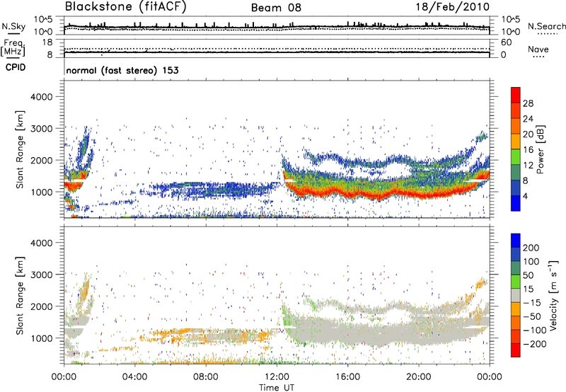Screen dimensions: 566x392
Task: Click the light green power colorbar segment near 16
Action: (x=516, y=157)
